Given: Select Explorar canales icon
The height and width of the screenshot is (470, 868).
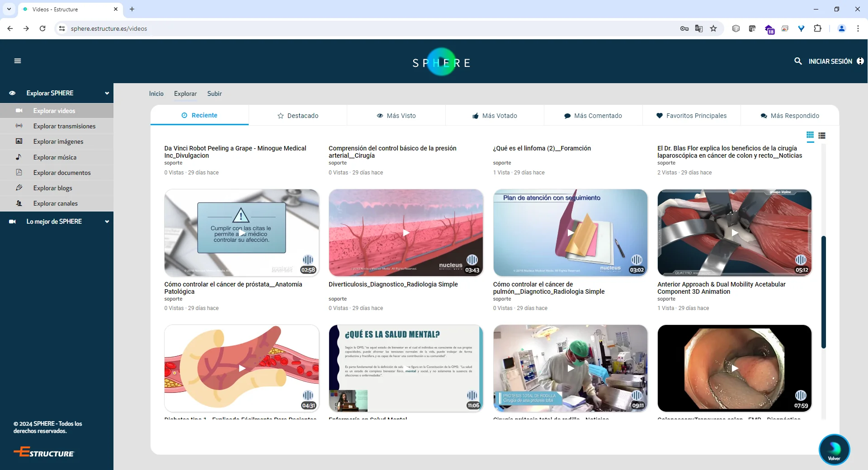Looking at the screenshot, I should pos(19,203).
